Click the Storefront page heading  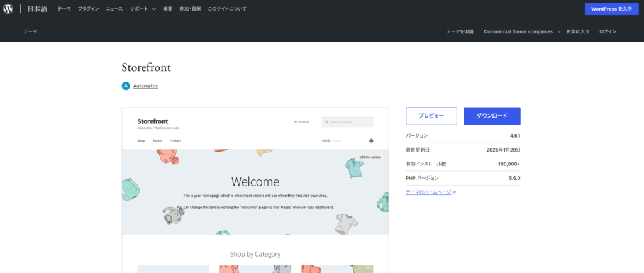(146, 68)
